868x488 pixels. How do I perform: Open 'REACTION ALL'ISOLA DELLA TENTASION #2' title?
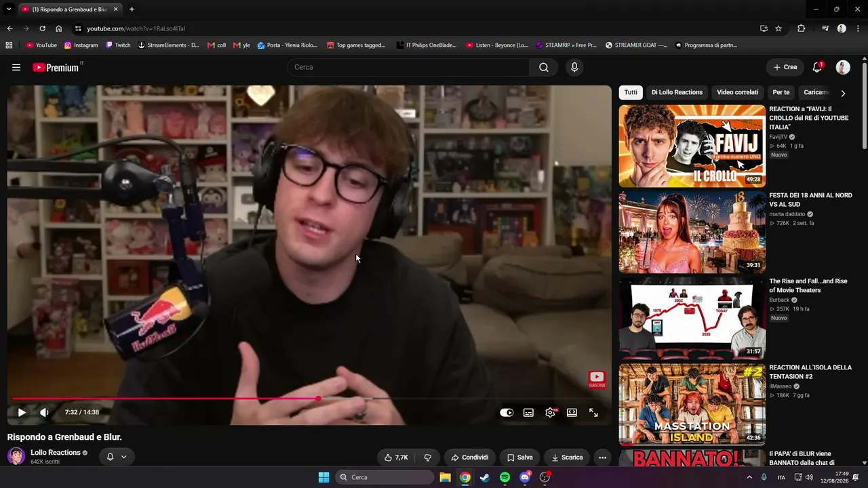pos(810,372)
